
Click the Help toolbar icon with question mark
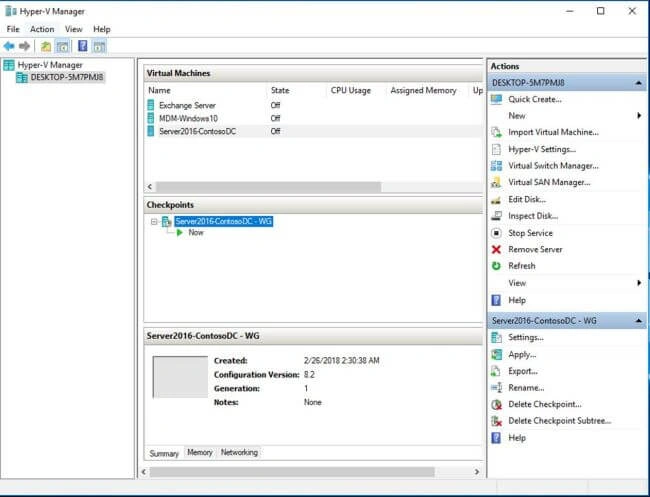point(82,46)
